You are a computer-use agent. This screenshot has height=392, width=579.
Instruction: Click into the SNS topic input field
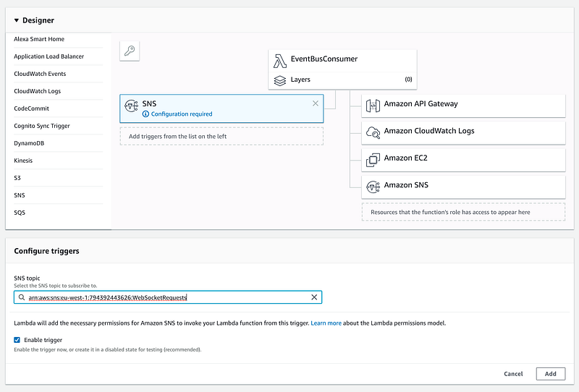pyautogui.click(x=168, y=297)
